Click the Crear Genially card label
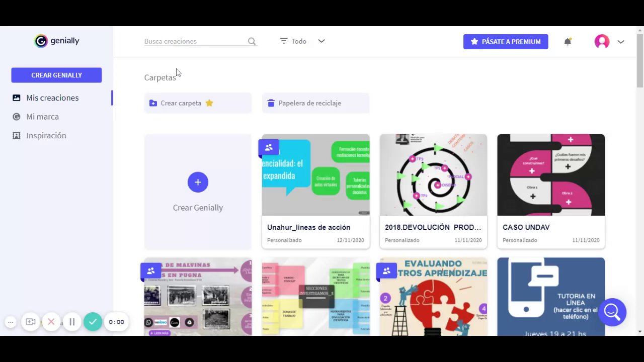The width and height of the screenshot is (644, 362). point(198,208)
